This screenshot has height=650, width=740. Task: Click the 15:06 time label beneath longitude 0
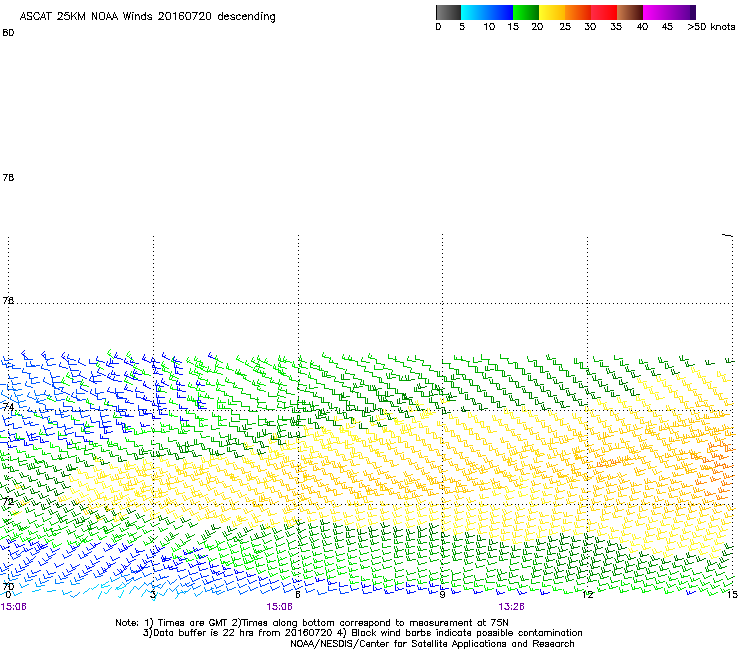pos(14,607)
